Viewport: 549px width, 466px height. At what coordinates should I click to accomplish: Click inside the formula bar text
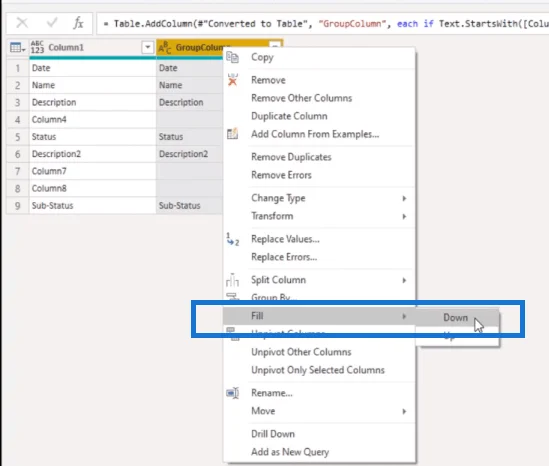click(323, 23)
